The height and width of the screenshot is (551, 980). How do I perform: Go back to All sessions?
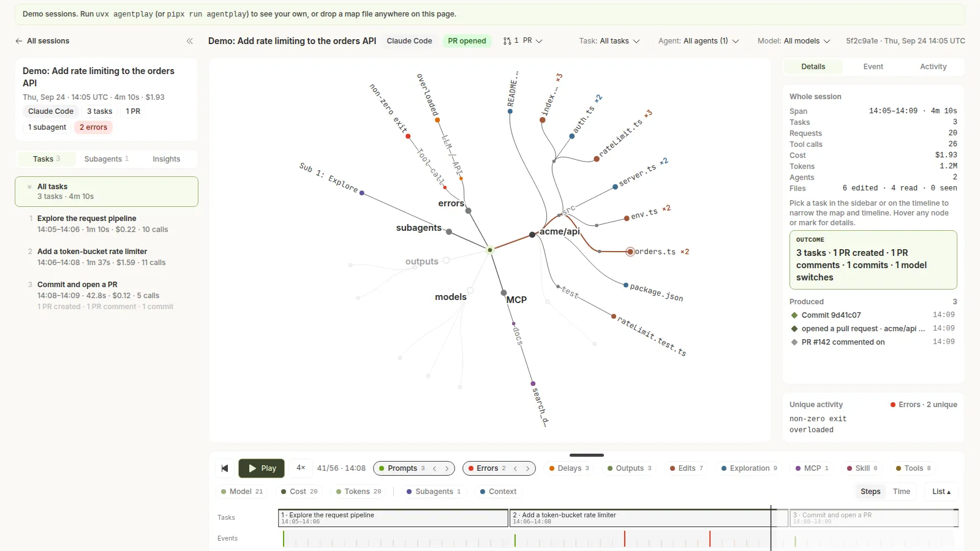(42, 41)
